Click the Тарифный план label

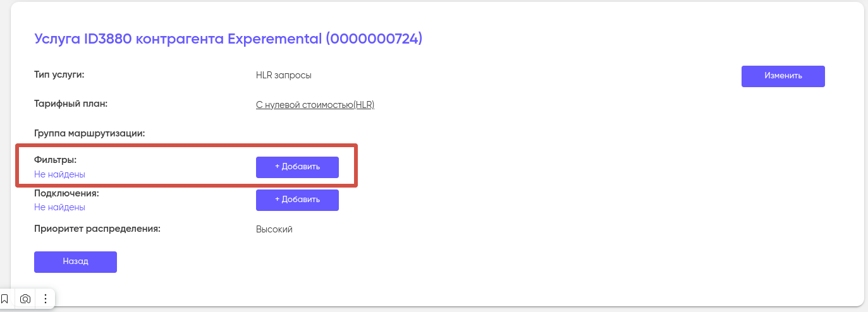pos(70,104)
